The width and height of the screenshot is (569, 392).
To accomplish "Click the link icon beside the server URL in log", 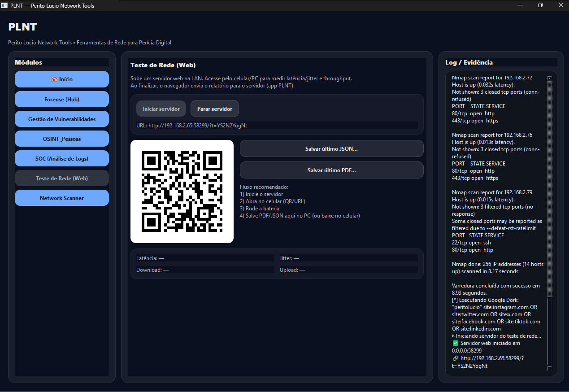I will click(x=455, y=358).
